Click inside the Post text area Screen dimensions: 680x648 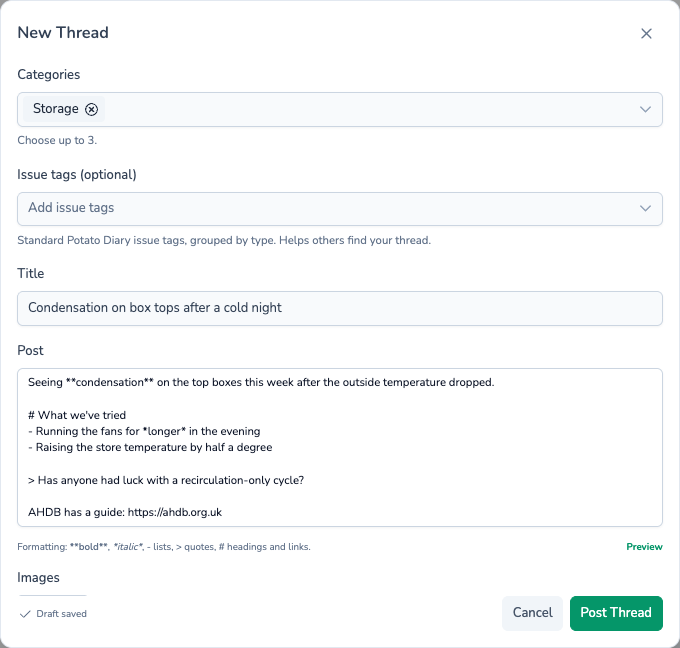(340, 448)
